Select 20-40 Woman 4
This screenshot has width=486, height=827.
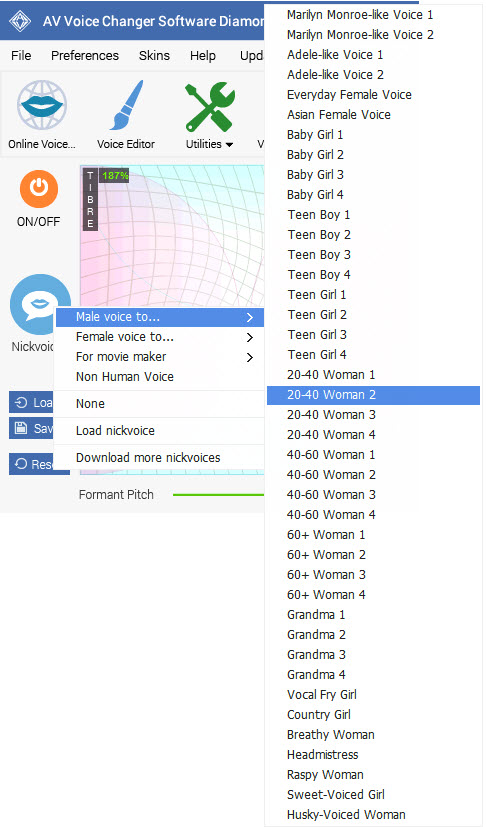(x=373, y=435)
